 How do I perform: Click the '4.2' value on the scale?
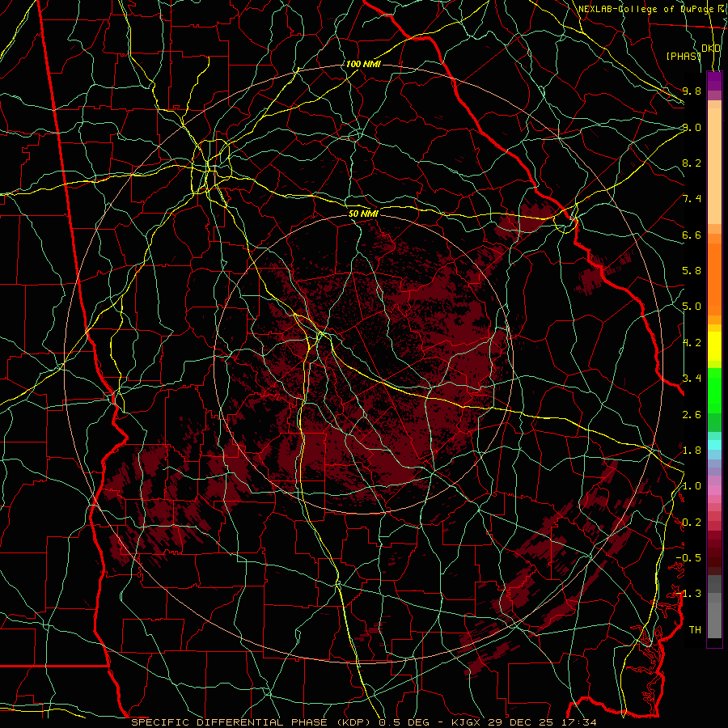692,343
